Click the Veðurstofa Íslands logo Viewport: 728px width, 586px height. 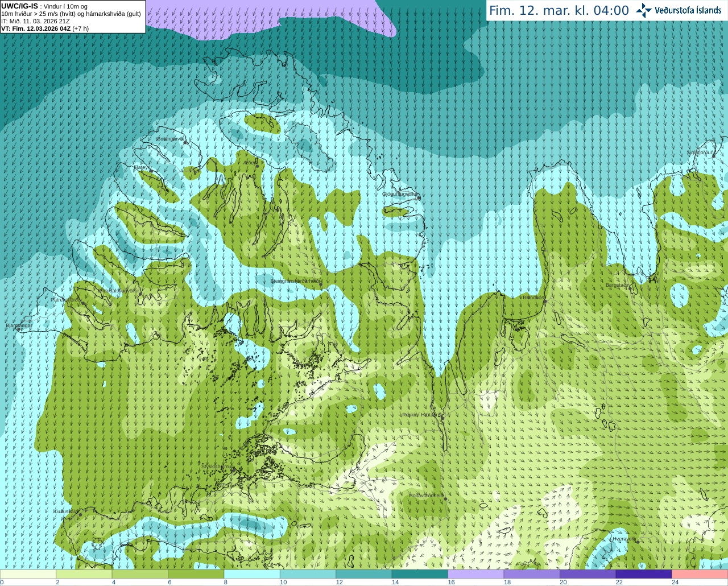pyautogui.click(x=679, y=10)
